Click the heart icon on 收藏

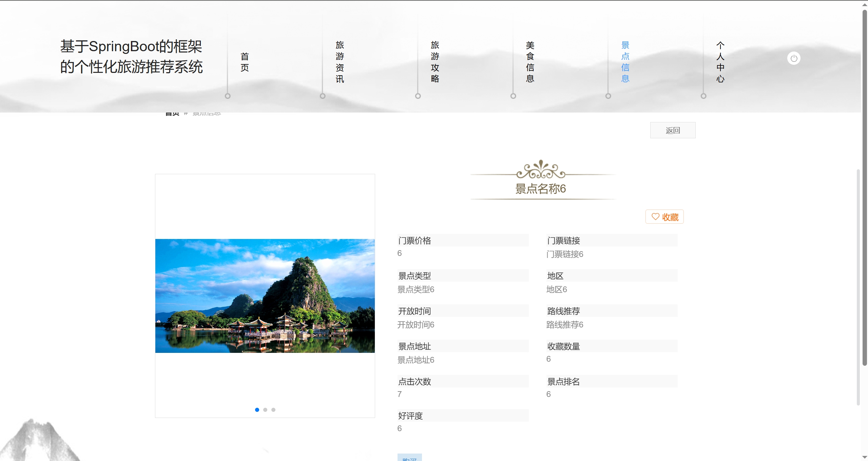pyautogui.click(x=655, y=217)
